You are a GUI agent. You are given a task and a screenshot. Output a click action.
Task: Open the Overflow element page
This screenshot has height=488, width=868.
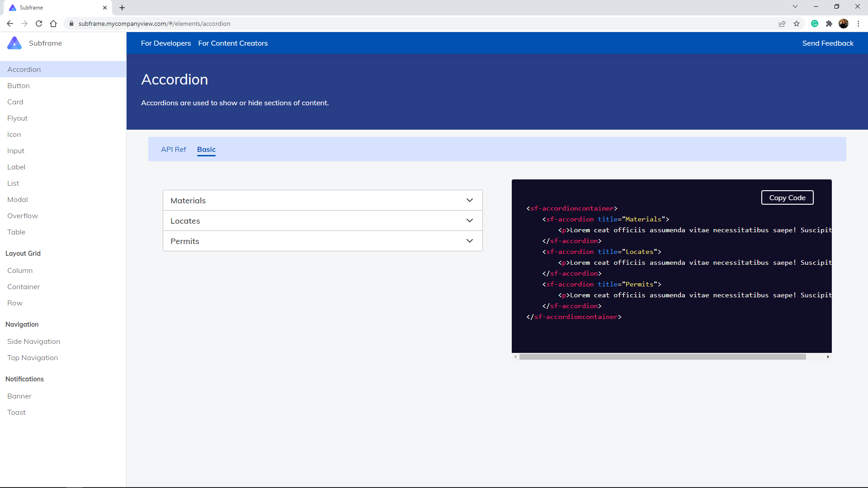[23, 216]
